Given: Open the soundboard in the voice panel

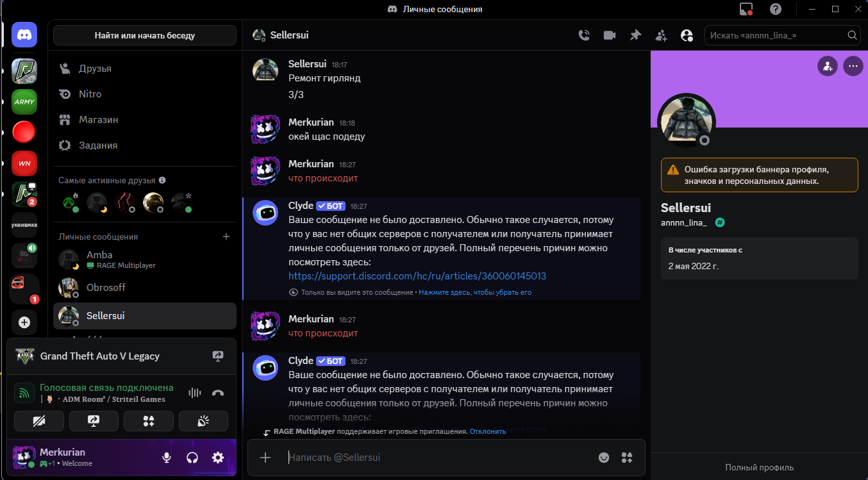Looking at the screenshot, I should click(x=203, y=421).
